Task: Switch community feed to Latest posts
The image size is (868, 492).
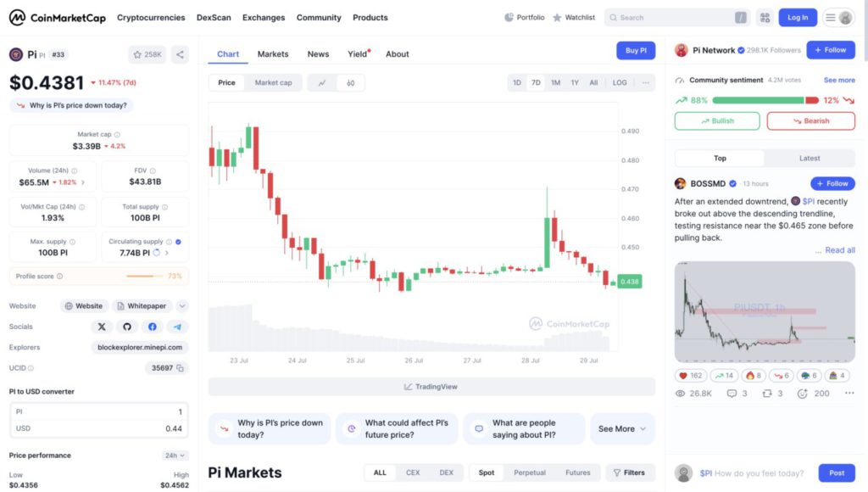Action: [809, 158]
